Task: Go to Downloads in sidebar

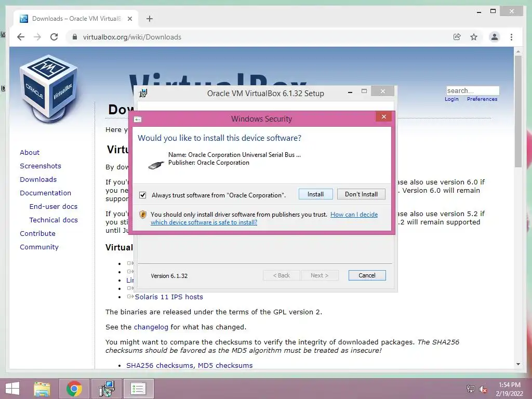Action: (x=38, y=179)
